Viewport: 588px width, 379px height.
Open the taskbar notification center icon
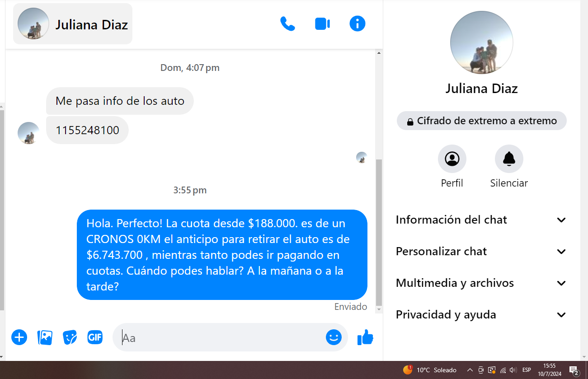pyautogui.click(x=574, y=370)
